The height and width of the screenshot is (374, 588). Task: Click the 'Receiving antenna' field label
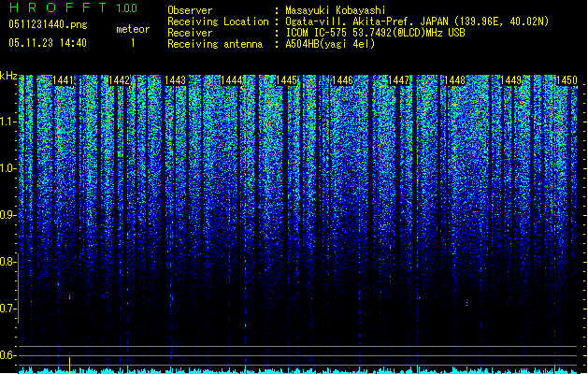(x=215, y=44)
